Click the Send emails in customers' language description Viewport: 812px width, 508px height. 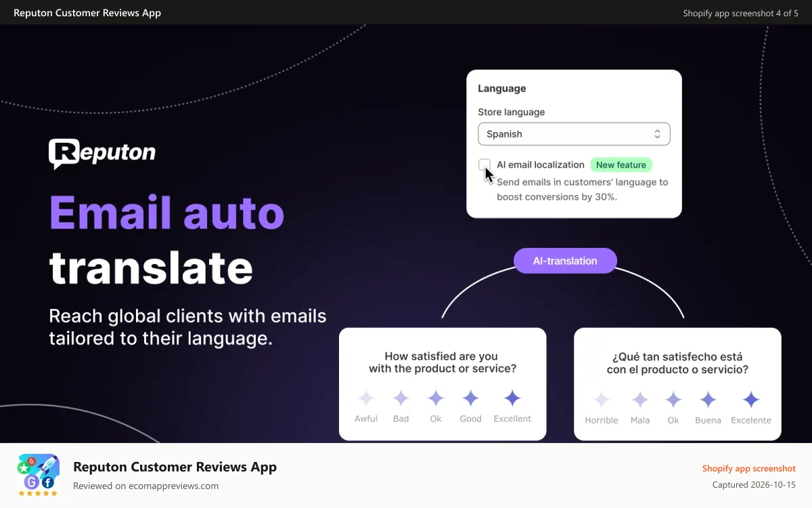(583, 190)
